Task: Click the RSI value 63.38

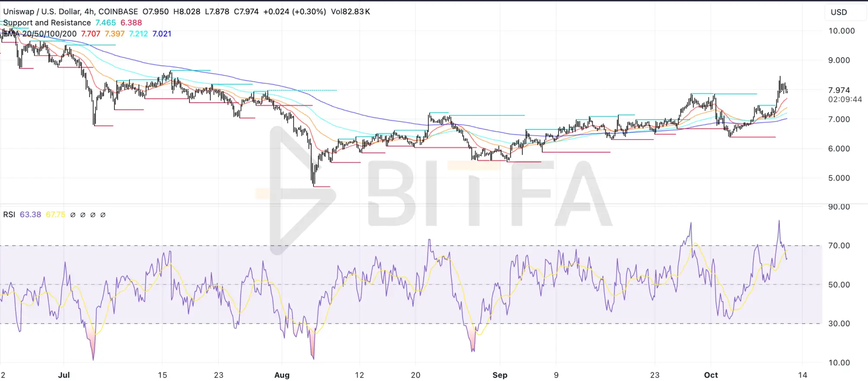Action: (30, 215)
